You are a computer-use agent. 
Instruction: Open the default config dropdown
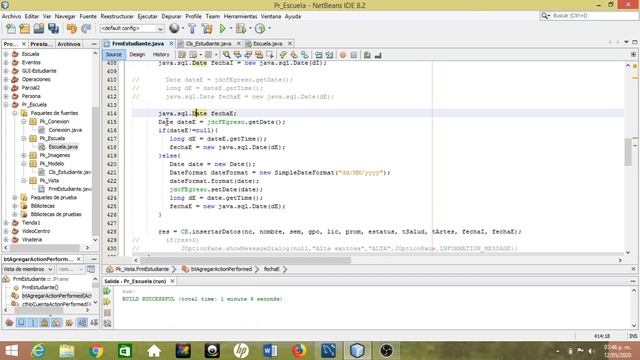(x=132, y=28)
